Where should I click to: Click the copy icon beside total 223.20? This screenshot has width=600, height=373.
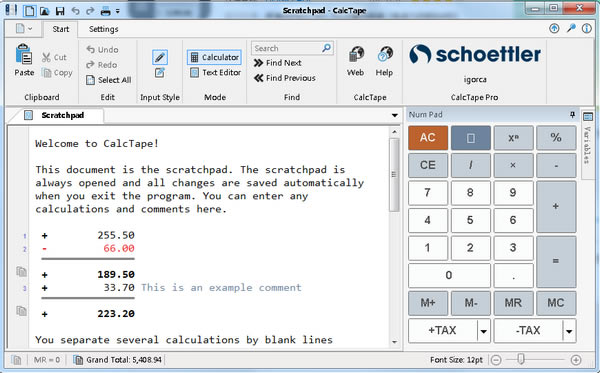point(21,311)
